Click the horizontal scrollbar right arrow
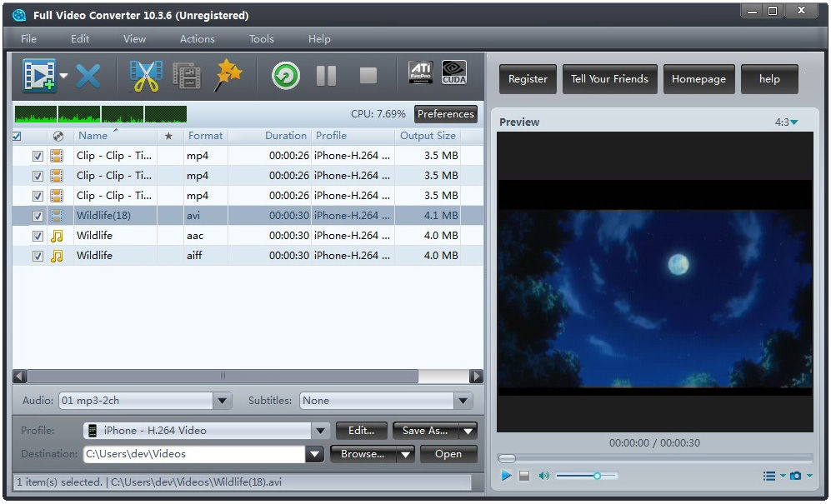The height and width of the screenshot is (504, 831). pos(476,377)
